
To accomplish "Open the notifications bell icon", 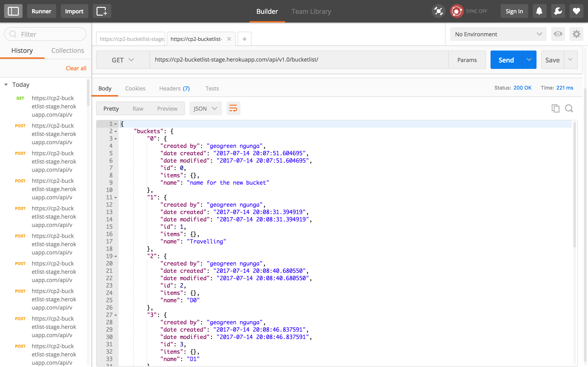I will [x=539, y=11].
